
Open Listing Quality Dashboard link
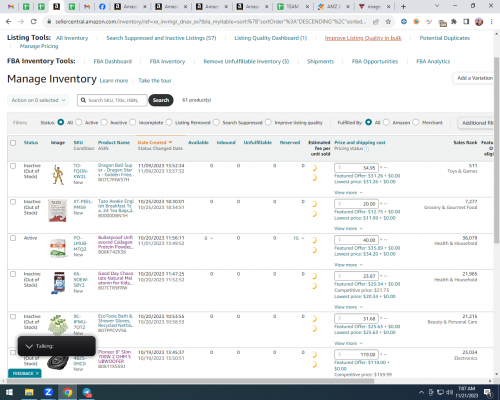270,38
